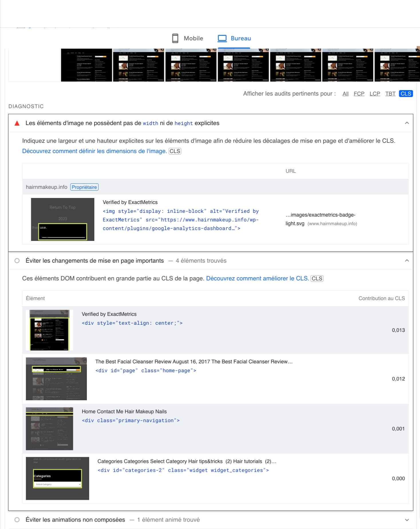This screenshot has width=420, height=529.
Task: Filter audits by FCP
Action: point(359,94)
